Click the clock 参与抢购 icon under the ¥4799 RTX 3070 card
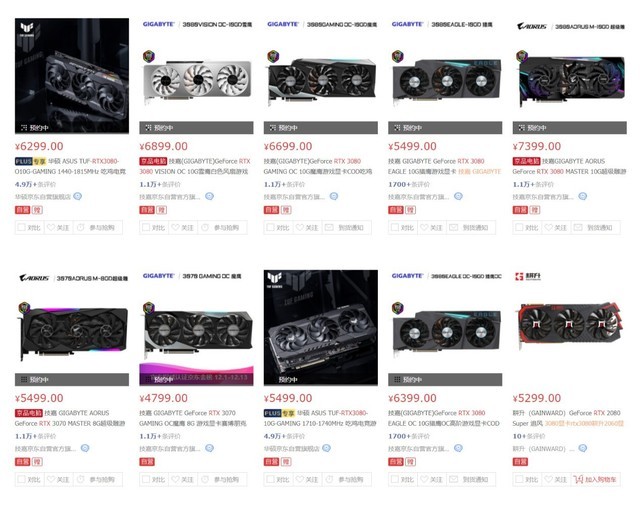 (x=205, y=479)
